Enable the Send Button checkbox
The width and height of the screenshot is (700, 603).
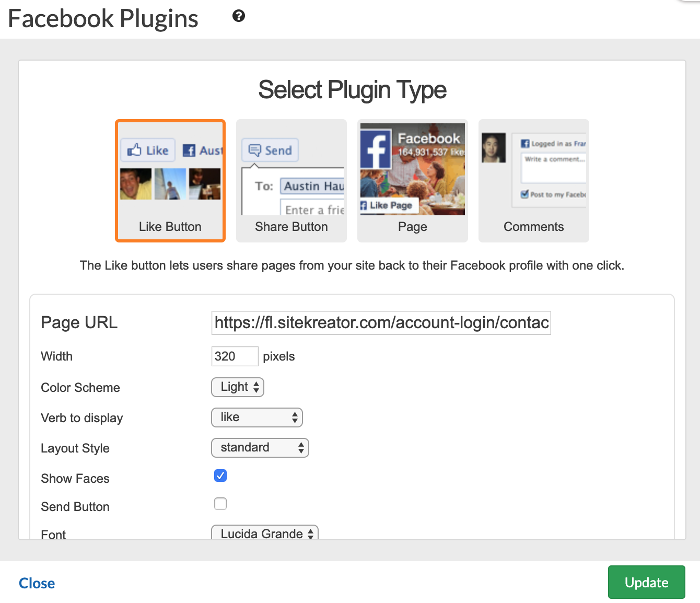pos(220,504)
